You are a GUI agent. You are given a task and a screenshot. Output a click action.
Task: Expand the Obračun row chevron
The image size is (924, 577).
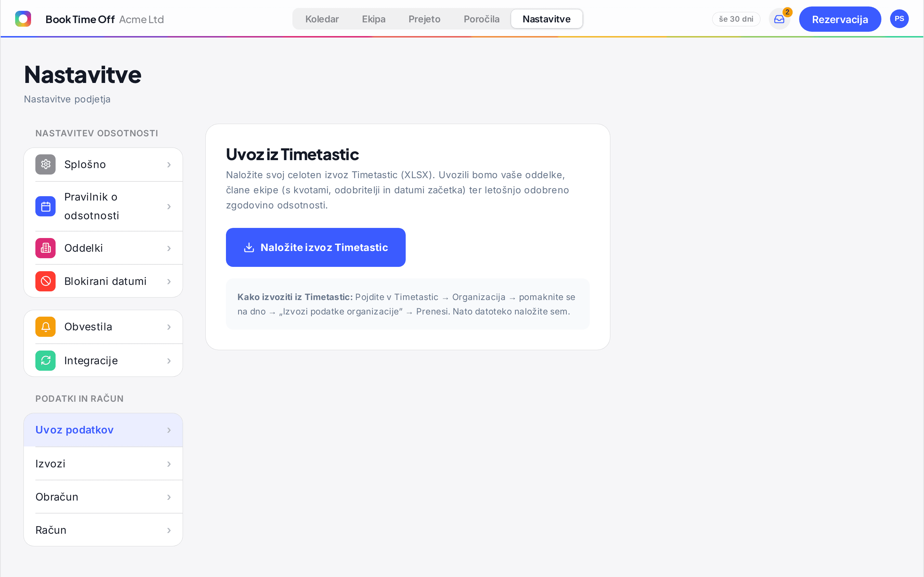coord(169,497)
